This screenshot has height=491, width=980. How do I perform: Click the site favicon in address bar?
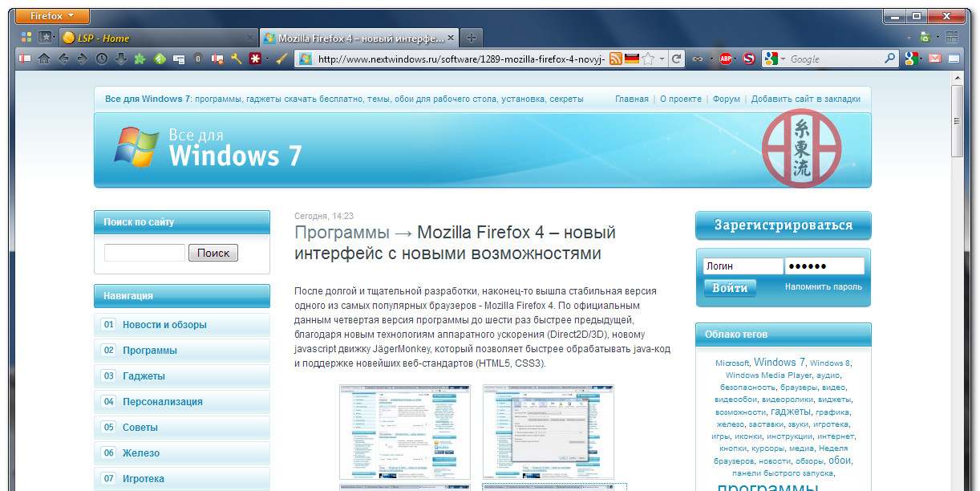pyautogui.click(x=305, y=59)
